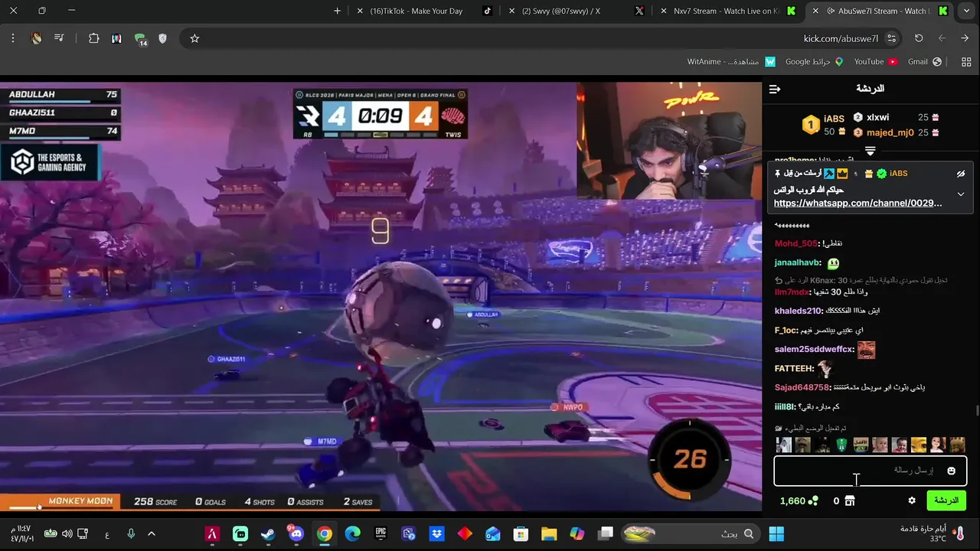Open Mohd_505's chat profile
980x551 pixels.
[x=796, y=243]
